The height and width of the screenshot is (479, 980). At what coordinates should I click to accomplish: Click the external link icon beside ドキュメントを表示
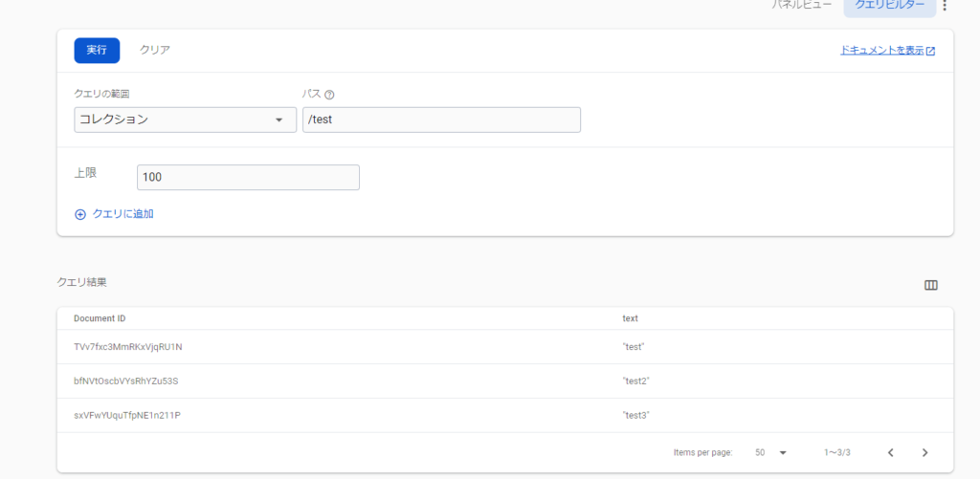[930, 51]
